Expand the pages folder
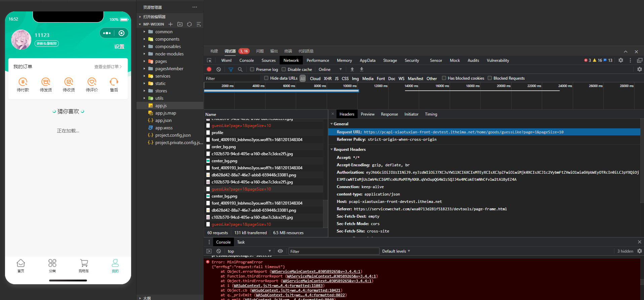 [161, 61]
